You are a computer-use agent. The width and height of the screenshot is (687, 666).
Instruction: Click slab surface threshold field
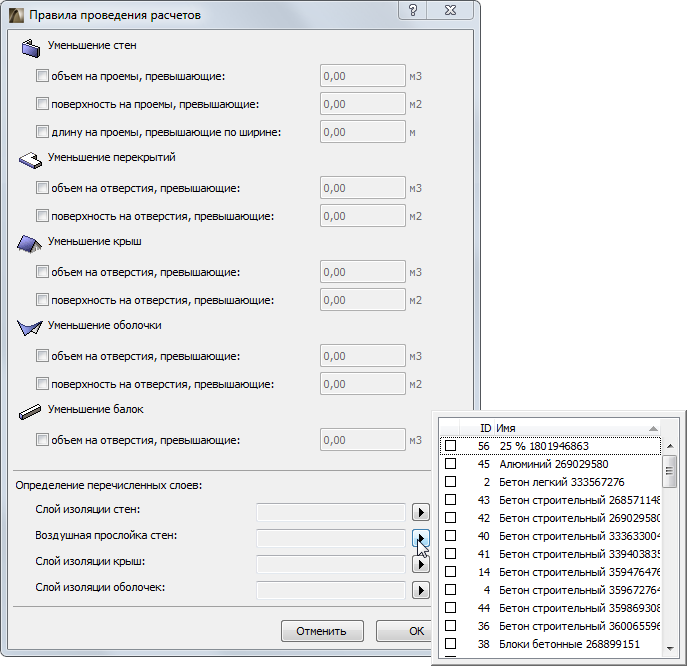[363, 216]
